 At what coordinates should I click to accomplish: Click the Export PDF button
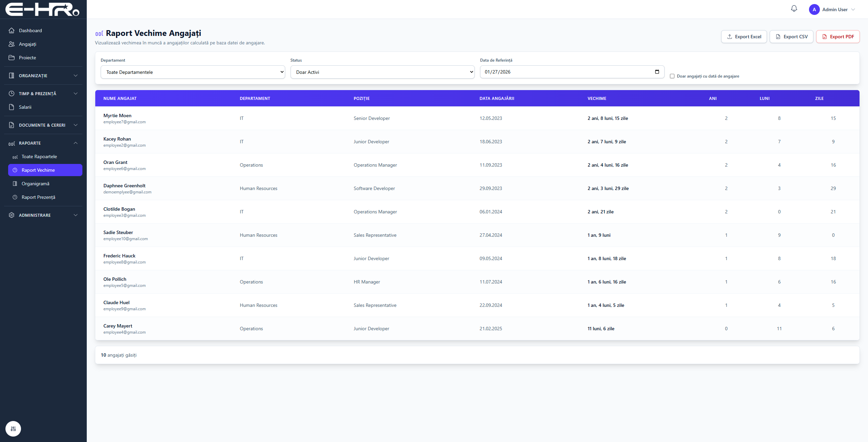[838, 37]
